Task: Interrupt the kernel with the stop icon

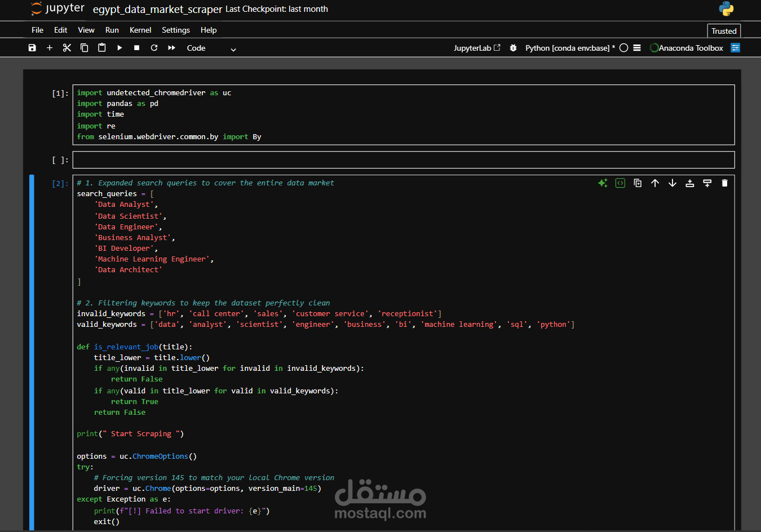Action: 136,48
